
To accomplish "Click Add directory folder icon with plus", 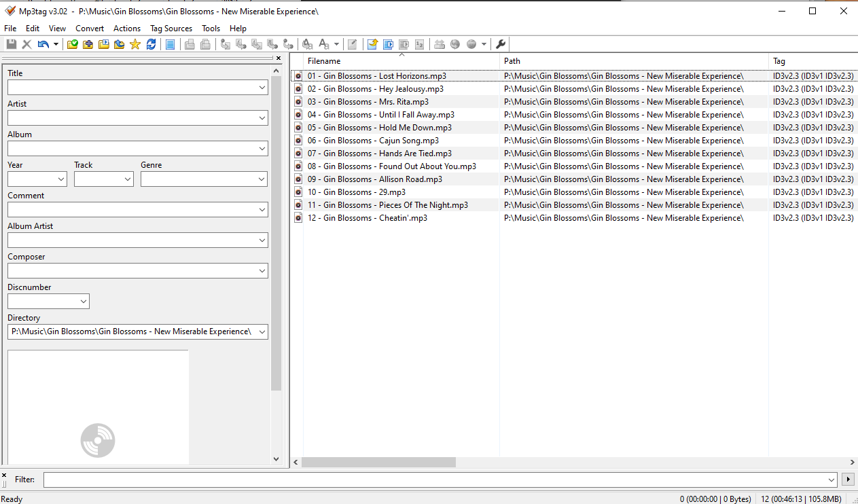I will pos(88,44).
